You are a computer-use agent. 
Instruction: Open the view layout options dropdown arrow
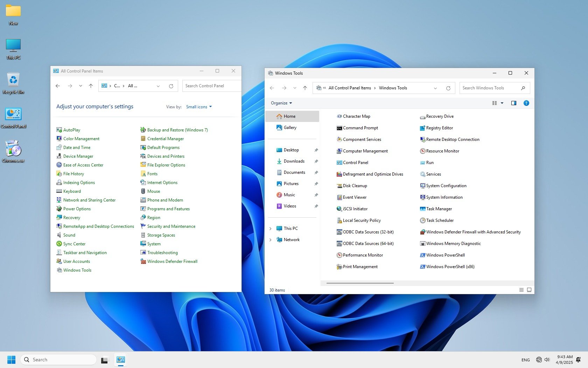click(502, 103)
